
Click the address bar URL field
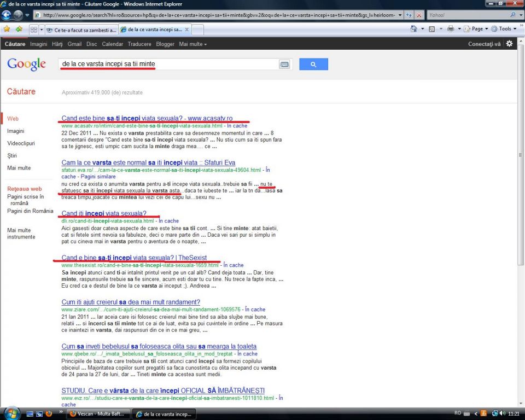pos(215,15)
